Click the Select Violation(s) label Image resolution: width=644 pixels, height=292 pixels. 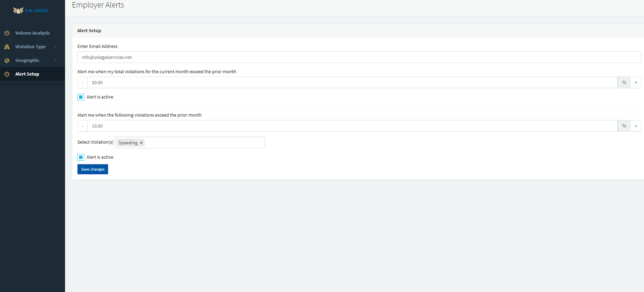[95, 142]
